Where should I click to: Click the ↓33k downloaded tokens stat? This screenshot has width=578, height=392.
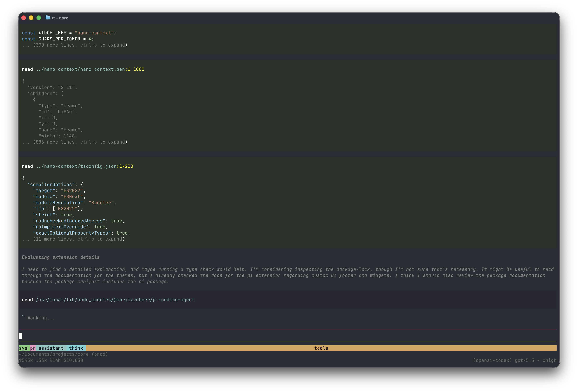pyautogui.click(x=41, y=360)
